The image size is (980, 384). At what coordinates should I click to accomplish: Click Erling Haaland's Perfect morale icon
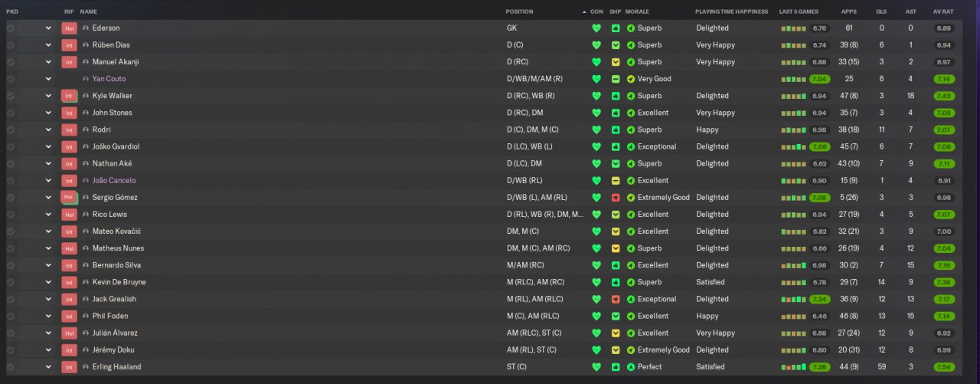(631, 367)
